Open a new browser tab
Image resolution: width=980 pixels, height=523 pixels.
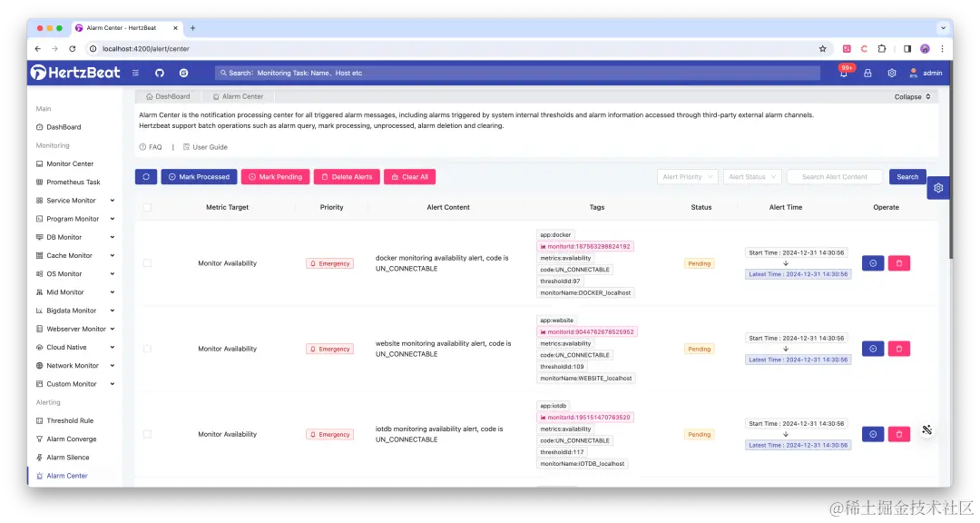[192, 28]
